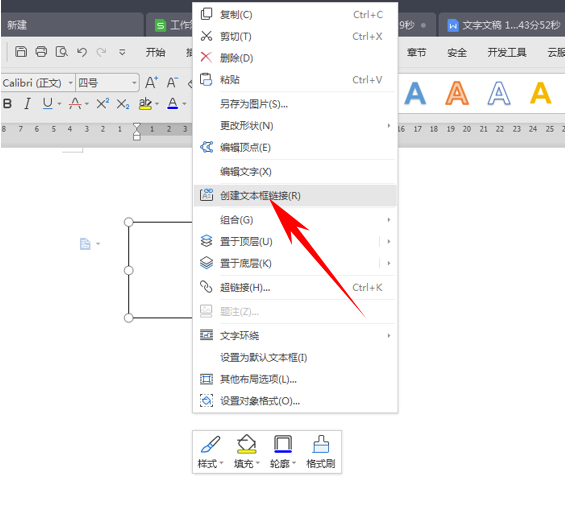Choose 设置对象格式(O)... menu entry
Image resolution: width=565 pixels, height=508 pixels.
tap(295, 401)
